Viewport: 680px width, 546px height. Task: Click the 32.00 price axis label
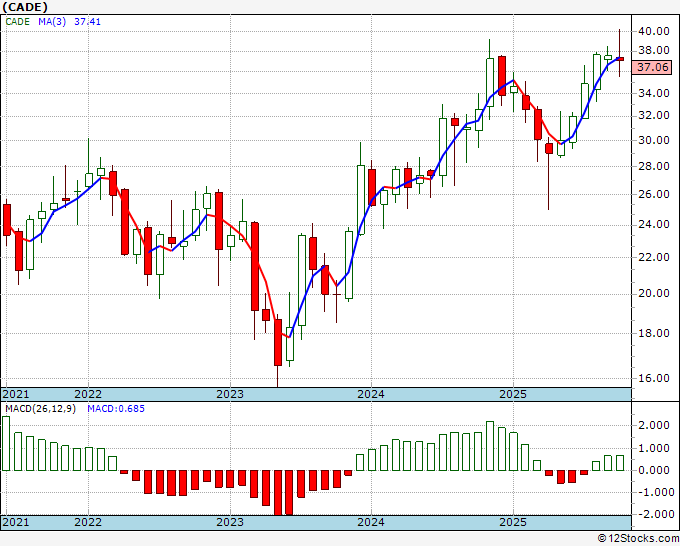pos(653,116)
